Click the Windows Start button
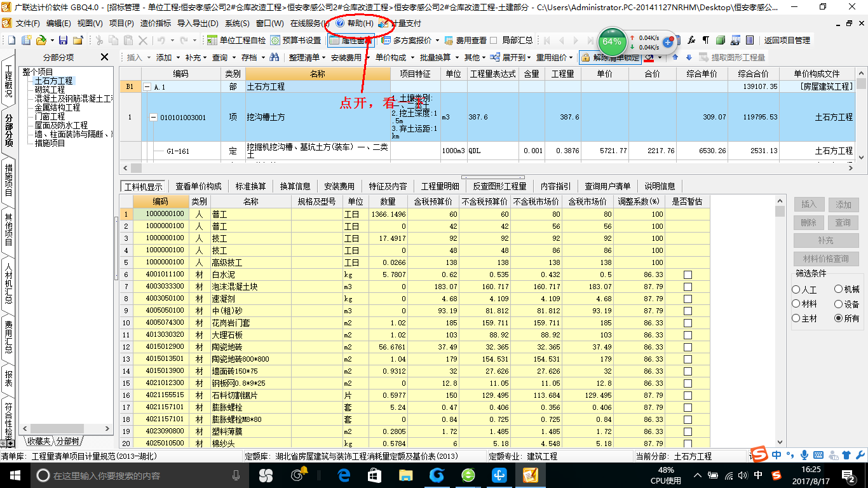 pyautogui.click(x=15, y=475)
